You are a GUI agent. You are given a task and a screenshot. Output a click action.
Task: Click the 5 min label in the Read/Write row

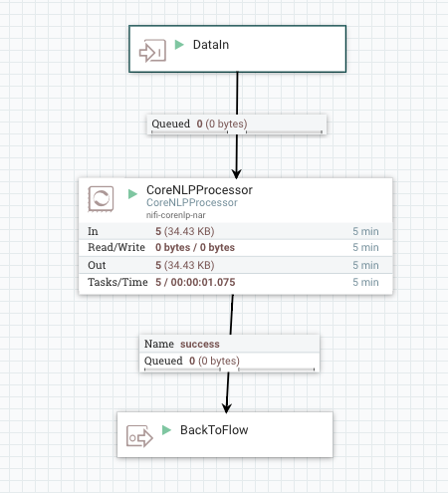tap(365, 247)
